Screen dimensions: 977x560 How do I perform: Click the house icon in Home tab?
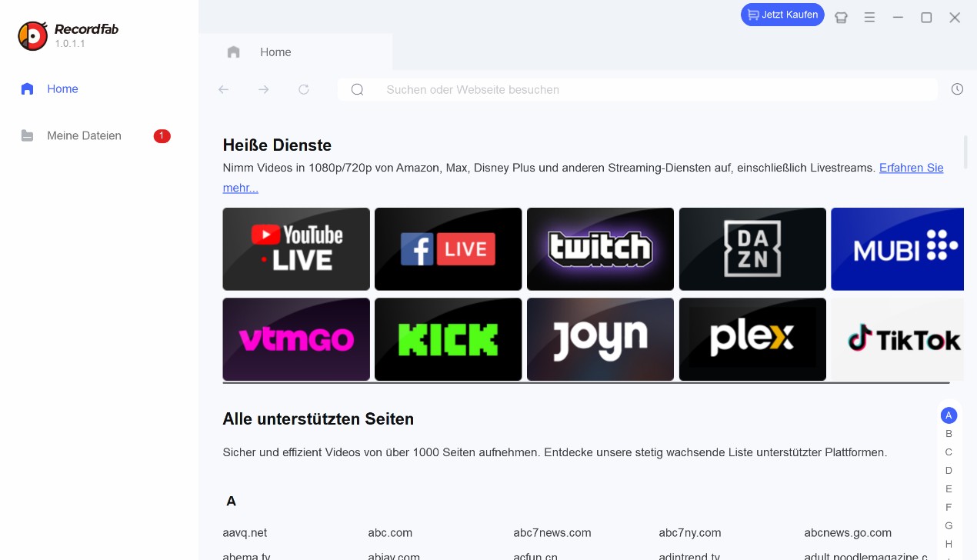pos(234,52)
